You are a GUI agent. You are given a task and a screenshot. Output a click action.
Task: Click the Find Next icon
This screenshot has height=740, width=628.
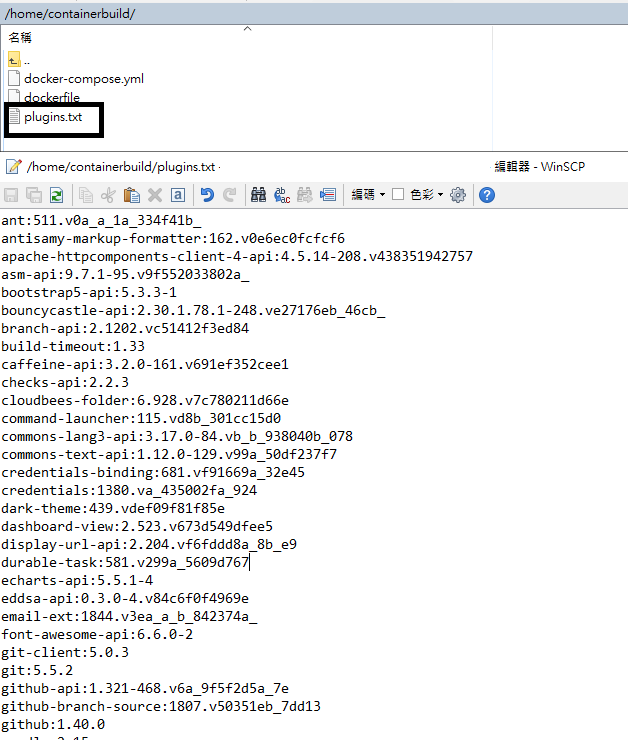[x=304, y=195]
